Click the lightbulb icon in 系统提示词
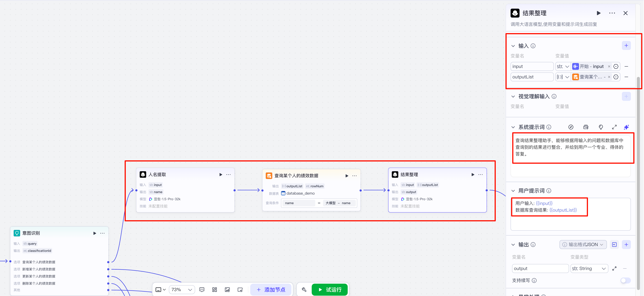 pos(601,127)
